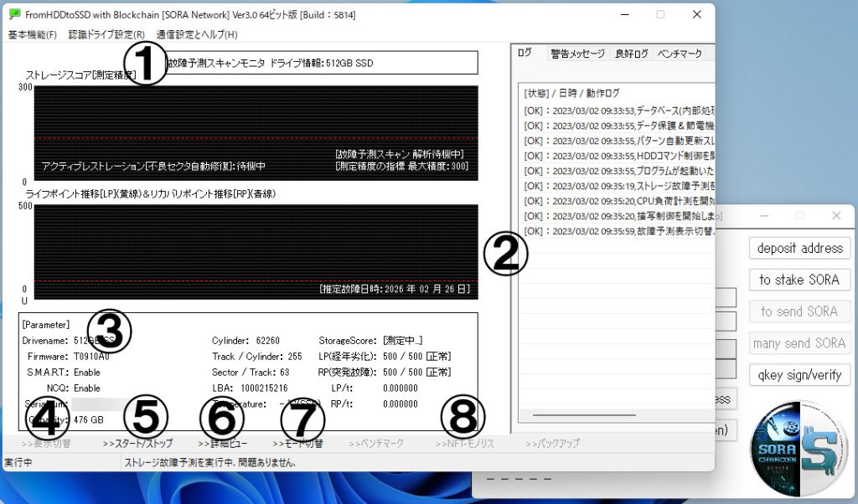
Task: Select the 09:33:55 HDDコマンド制御 log entry
Action: click(x=618, y=156)
